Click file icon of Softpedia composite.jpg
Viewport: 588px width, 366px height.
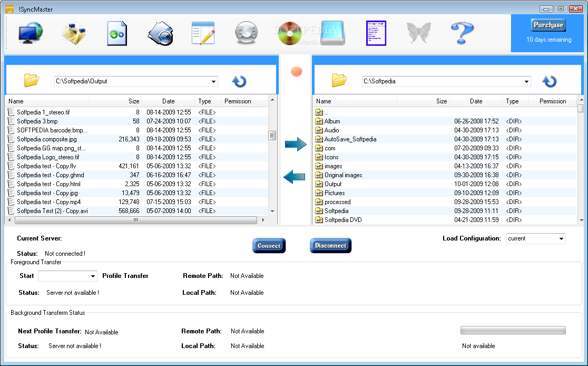pyautogui.click(x=11, y=139)
